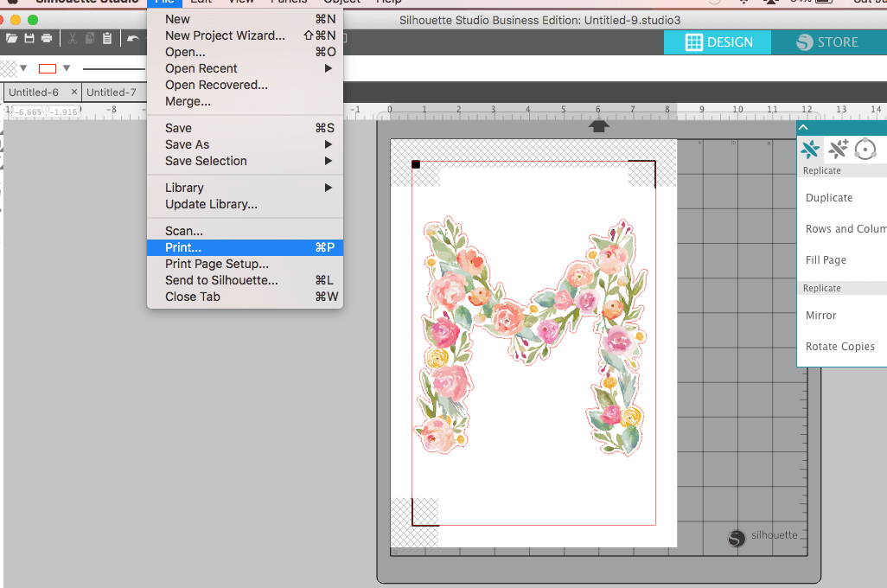The width and height of the screenshot is (887, 588).
Task: Select the floral letter M design
Action: point(532,336)
